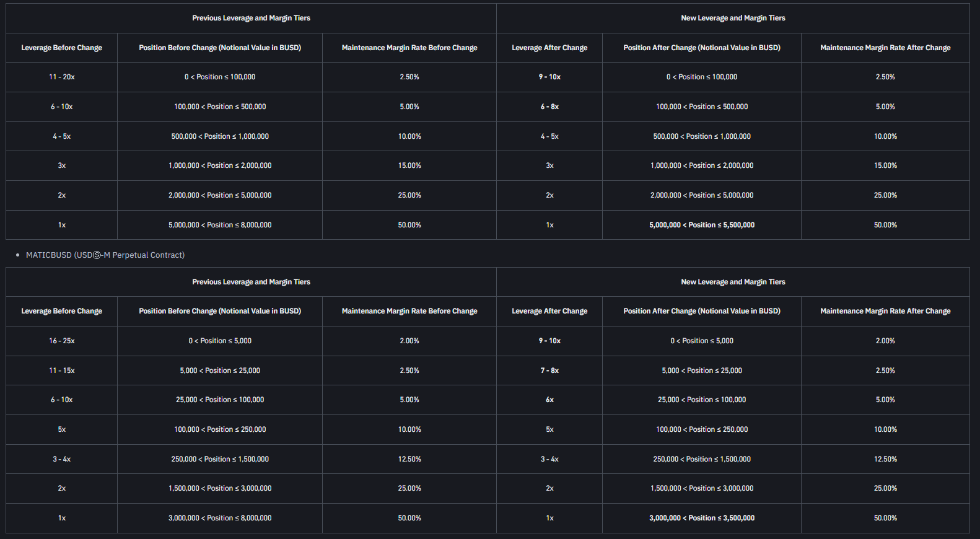Select '0 < Position ≤ 100,000' in before-change column
This screenshot has height=539, width=980.
click(x=220, y=77)
